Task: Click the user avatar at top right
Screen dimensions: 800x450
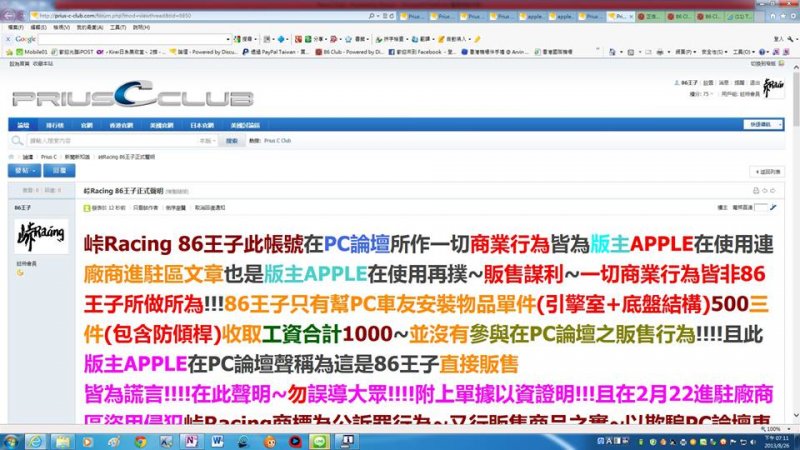Action: pos(773,88)
